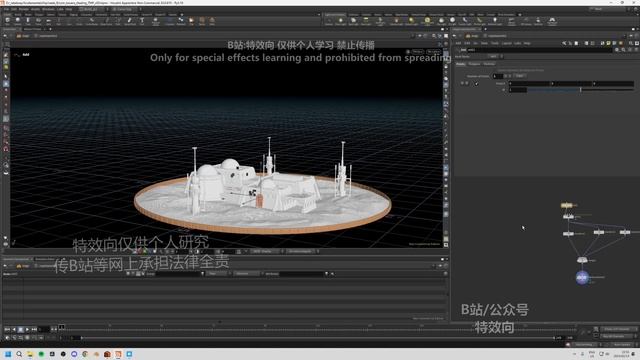The width and height of the screenshot is (640, 360).
Task: Create a Point Light from the shelf
Action: click(x=340, y=20)
